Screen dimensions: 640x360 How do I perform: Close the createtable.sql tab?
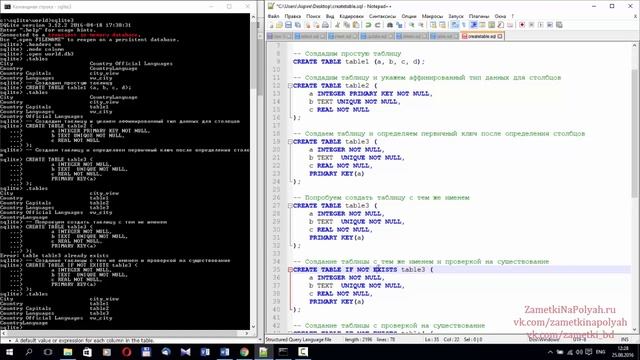500,36
